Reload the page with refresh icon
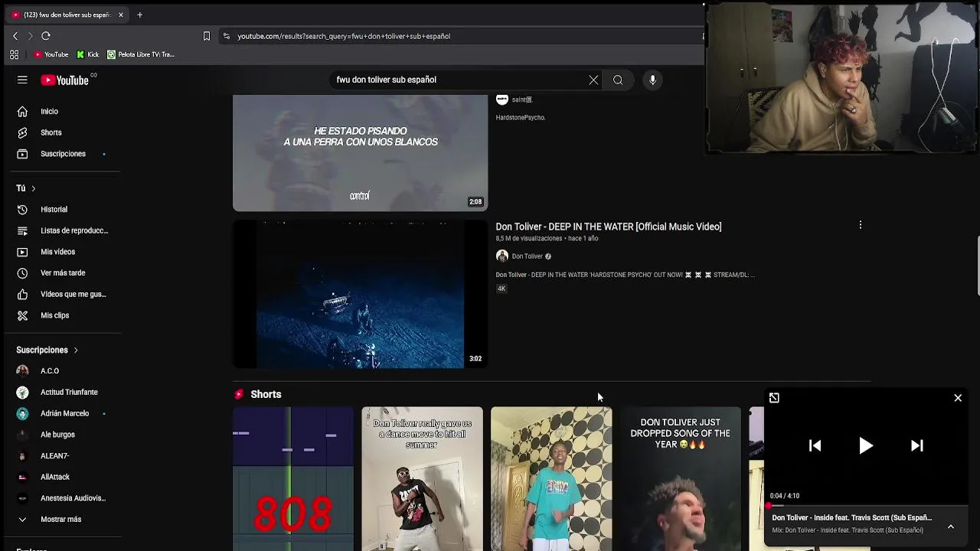Image resolution: width=980 pixels, height=551 pixels. [46, 36]
